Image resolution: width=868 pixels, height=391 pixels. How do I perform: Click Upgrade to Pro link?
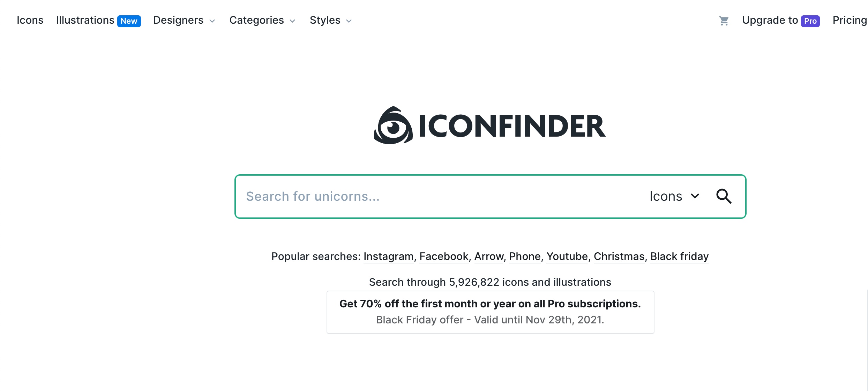[770, 21]
